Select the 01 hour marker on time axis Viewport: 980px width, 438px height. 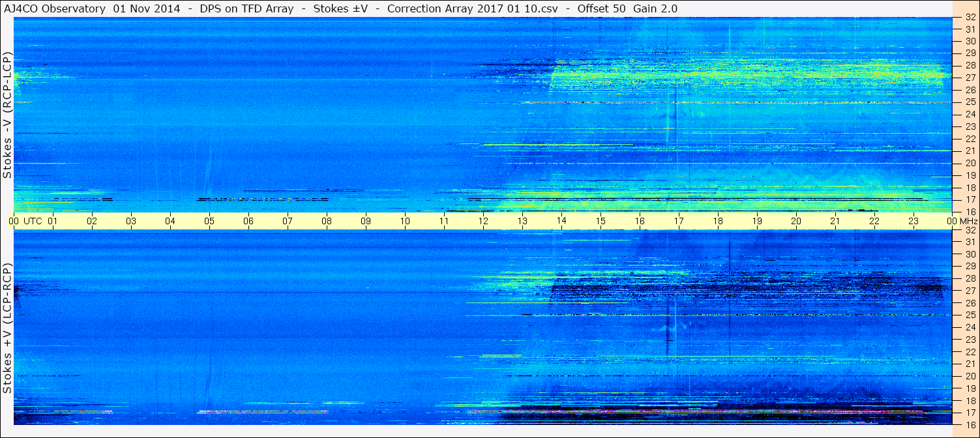tap(53, 221)
